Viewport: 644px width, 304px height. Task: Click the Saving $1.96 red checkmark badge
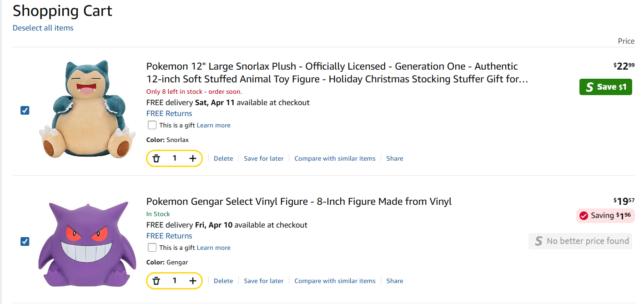pos(605,216)
